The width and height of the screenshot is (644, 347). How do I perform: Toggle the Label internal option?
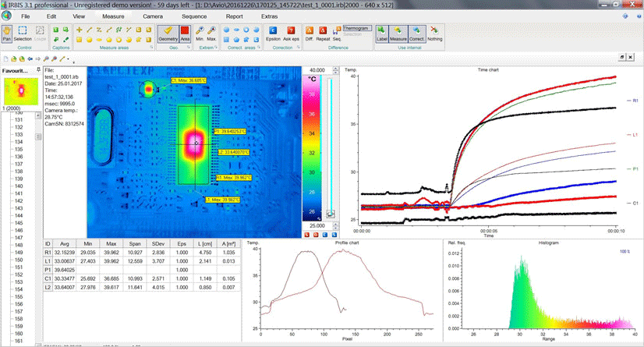point(382,34)
